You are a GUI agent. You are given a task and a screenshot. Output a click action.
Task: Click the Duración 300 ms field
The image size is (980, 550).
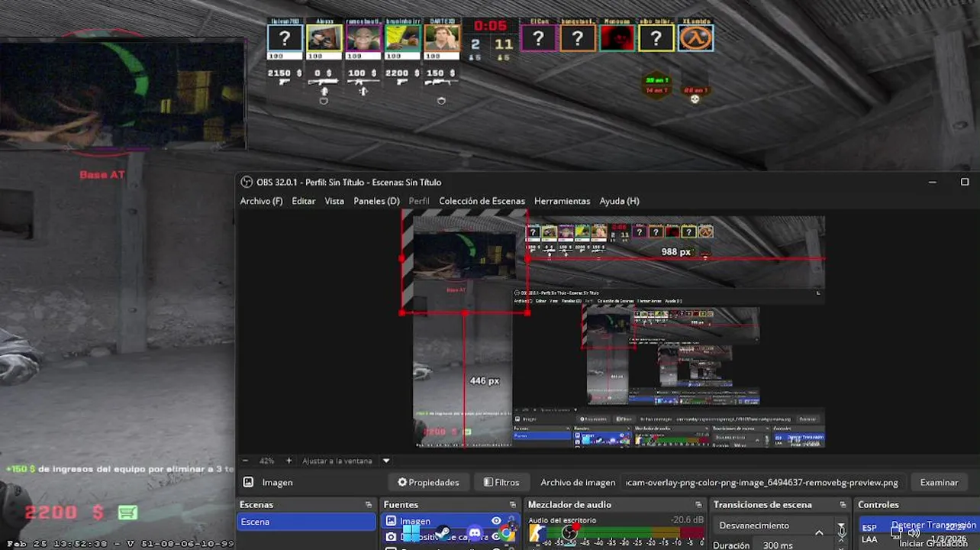(x=794, y=545)
